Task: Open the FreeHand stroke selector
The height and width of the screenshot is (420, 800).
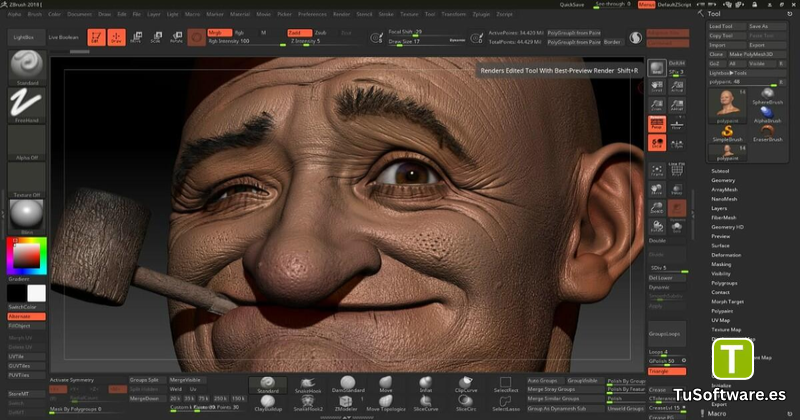Action: point(27,105)
